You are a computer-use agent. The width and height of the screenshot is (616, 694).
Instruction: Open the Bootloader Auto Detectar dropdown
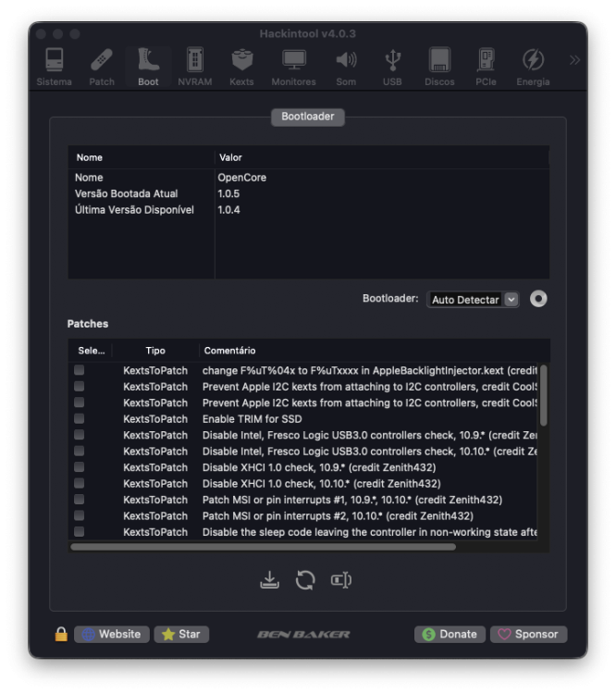tap(473, 300)
